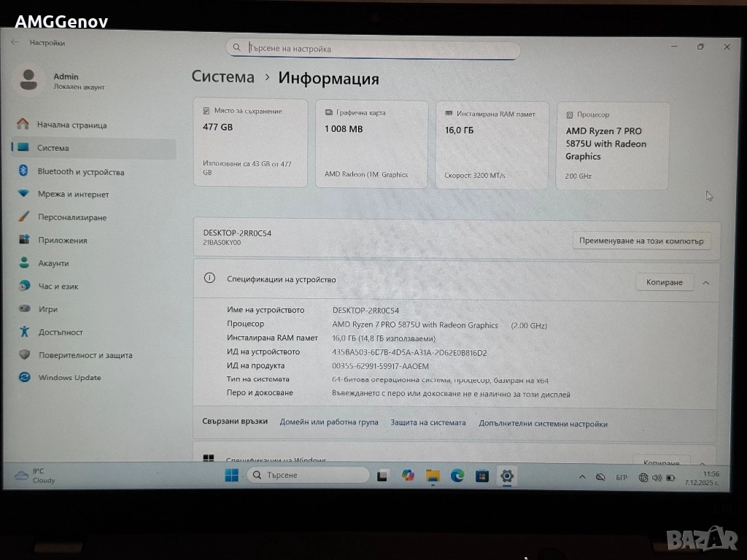Open the Bluetooth и устройства section
Screen dimensions: 747x560
[x=80, y=172]
